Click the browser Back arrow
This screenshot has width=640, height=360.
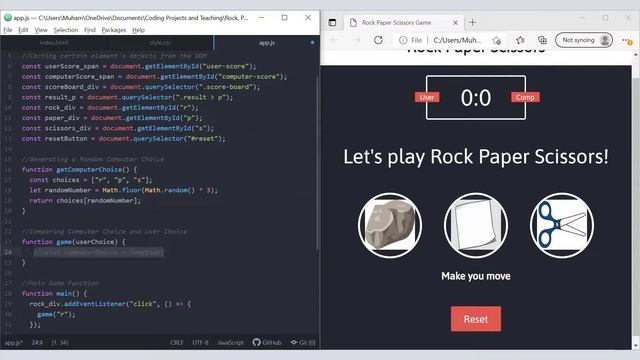[x=334, y=40]
